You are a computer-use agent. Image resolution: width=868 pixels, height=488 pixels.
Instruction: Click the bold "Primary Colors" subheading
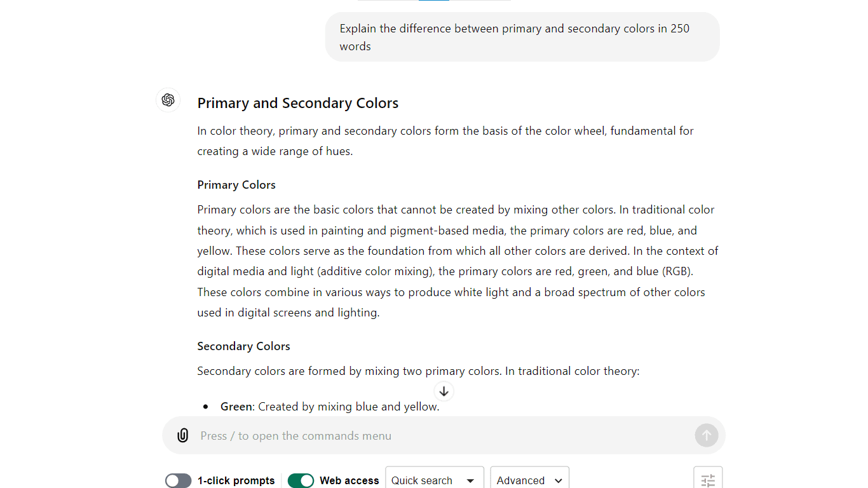(236, 185)
